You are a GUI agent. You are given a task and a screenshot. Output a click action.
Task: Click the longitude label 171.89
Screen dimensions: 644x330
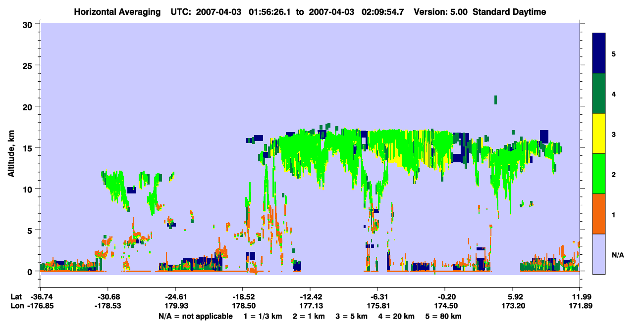pyautogui.click(x=580, y=306)
